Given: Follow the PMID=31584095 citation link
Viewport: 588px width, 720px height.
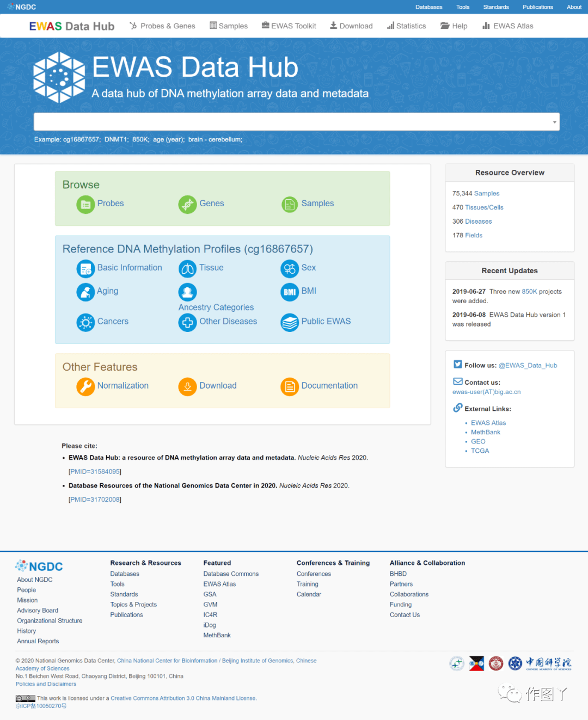Looking at the screenshot, I should tap(95, 472).
